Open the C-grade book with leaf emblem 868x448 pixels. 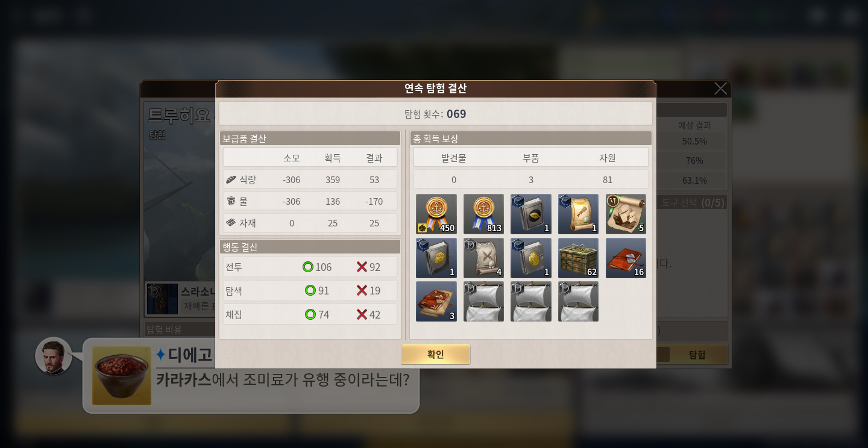coord(531,214)
